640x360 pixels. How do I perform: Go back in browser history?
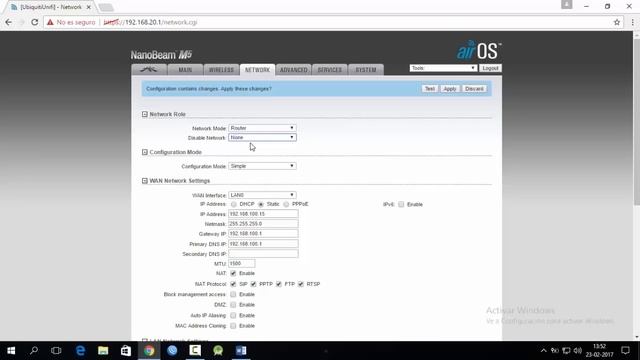pos(9,22)
